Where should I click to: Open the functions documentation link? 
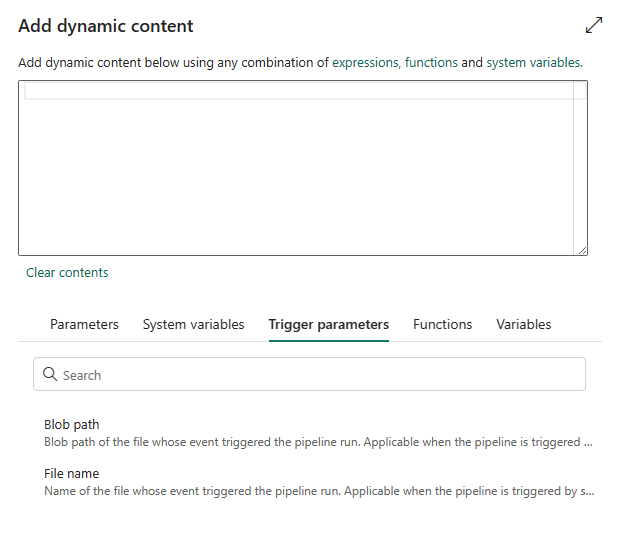click(x=431, y=63)
